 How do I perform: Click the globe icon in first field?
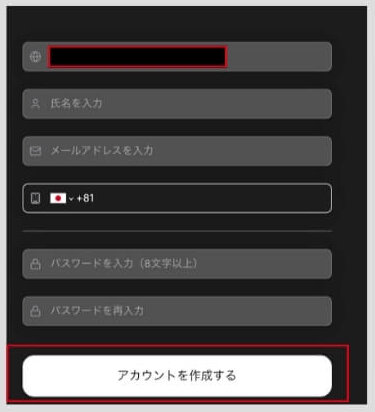[x=35, y=56]
